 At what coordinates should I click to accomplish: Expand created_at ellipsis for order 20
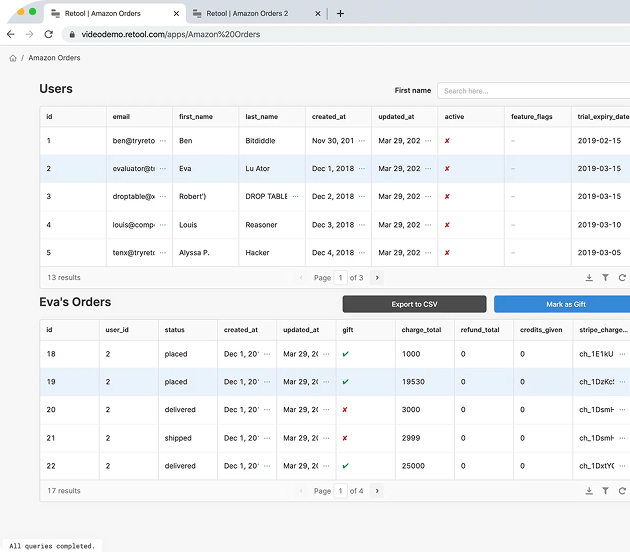point(267,410)
